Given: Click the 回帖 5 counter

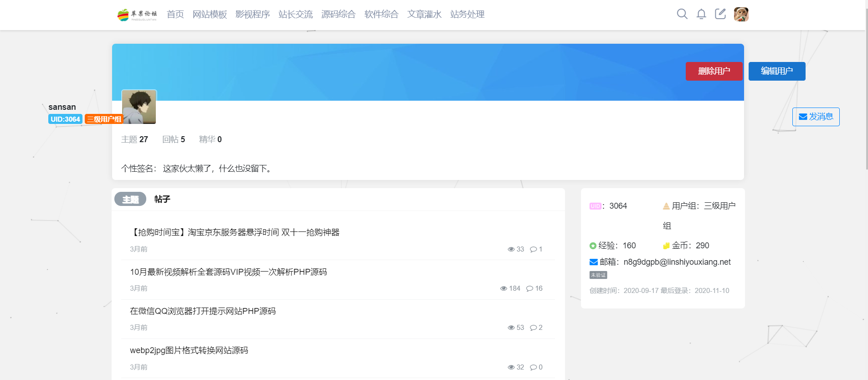Looking at the screenshot, I should 174,139.
